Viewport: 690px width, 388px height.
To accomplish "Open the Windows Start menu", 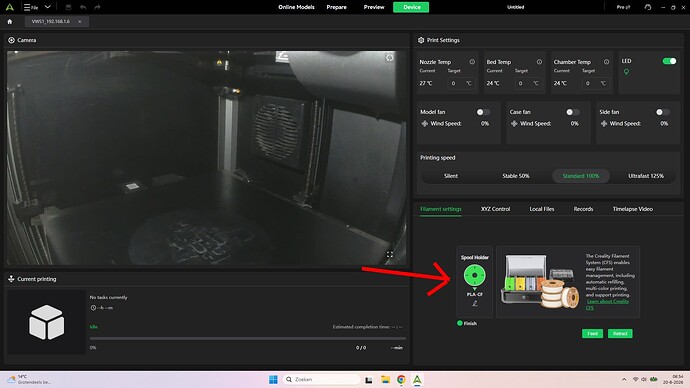I will pos(273,379).
